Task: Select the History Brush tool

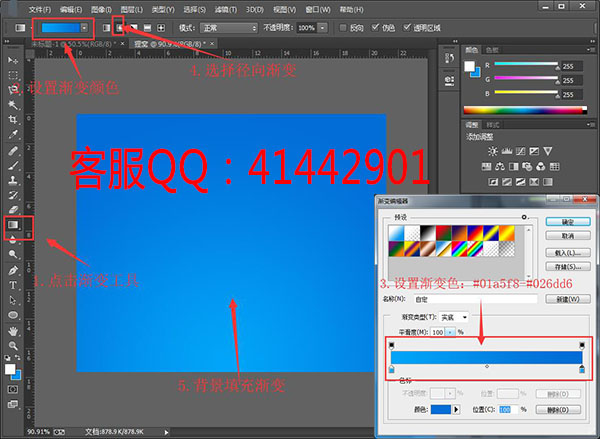Action: (x=13, y=195)
